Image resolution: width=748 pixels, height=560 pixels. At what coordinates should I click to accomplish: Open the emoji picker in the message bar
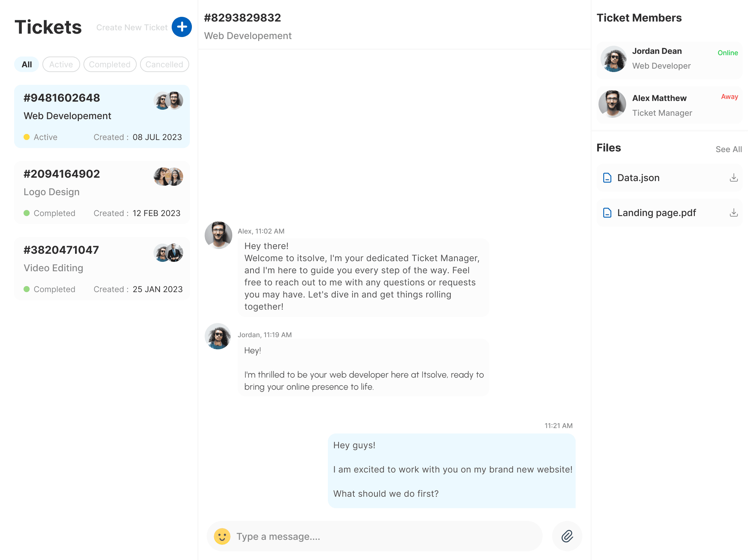point(222,536)
